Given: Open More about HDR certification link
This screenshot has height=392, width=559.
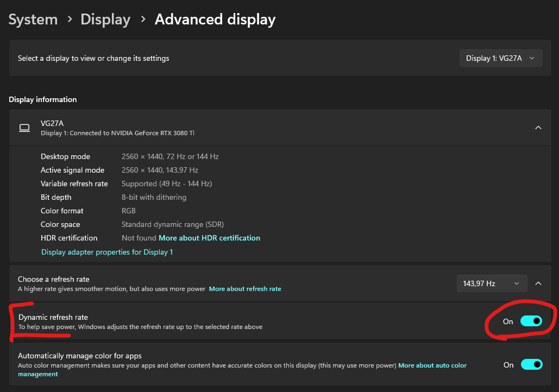Looking at the screenshot, I should [209, 238].
